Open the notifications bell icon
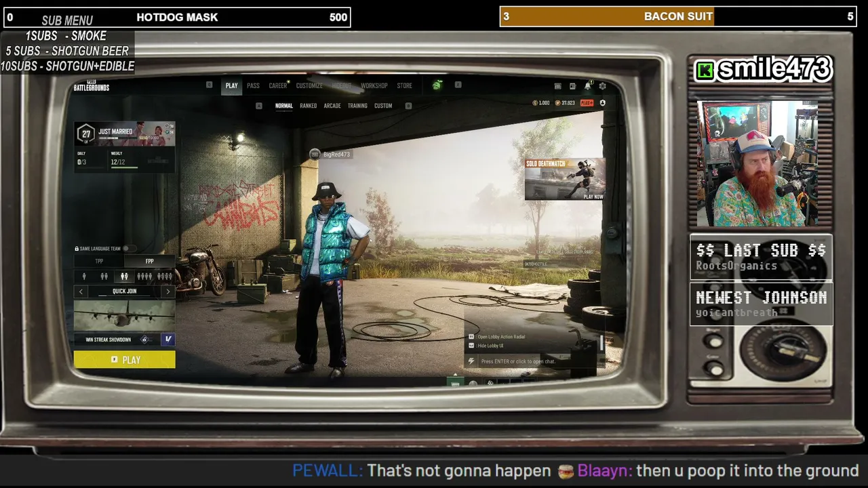 point(587,86)
